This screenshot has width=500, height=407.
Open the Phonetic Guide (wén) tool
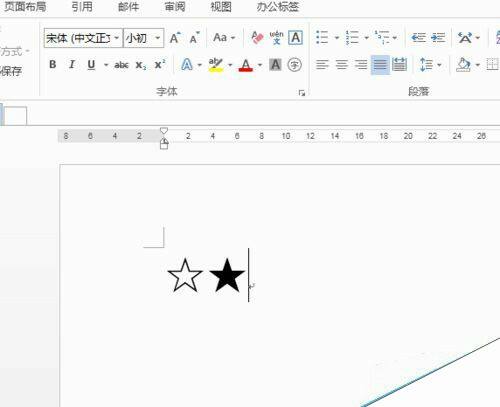click(x=276, y=38)
